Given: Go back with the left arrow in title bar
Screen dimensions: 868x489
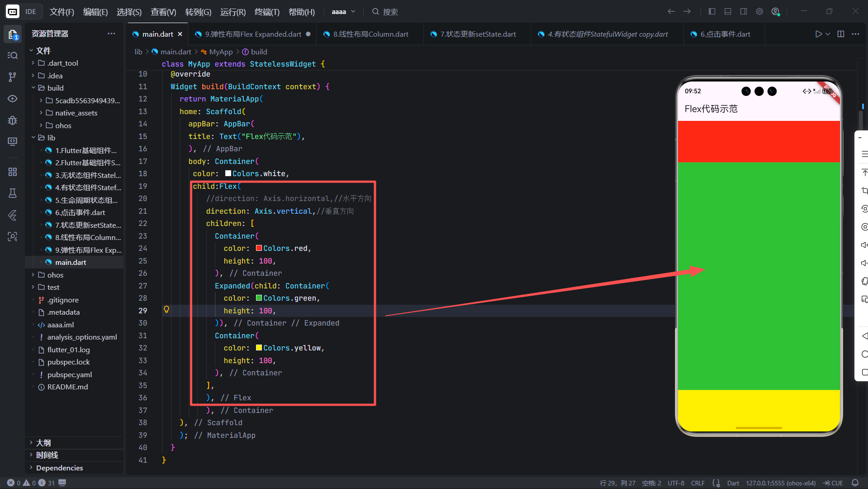Looking at the screenshot, I should (671, 11).
